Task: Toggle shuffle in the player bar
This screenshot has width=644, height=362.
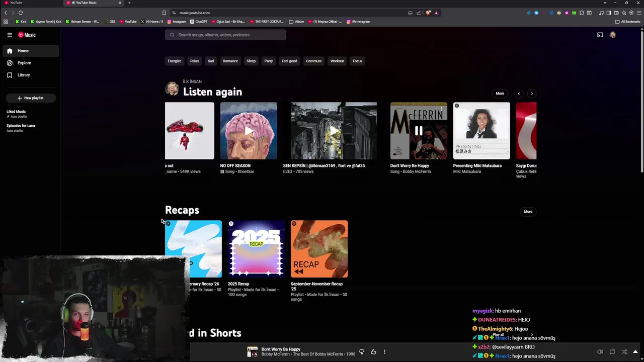Action: click(624, 352)
